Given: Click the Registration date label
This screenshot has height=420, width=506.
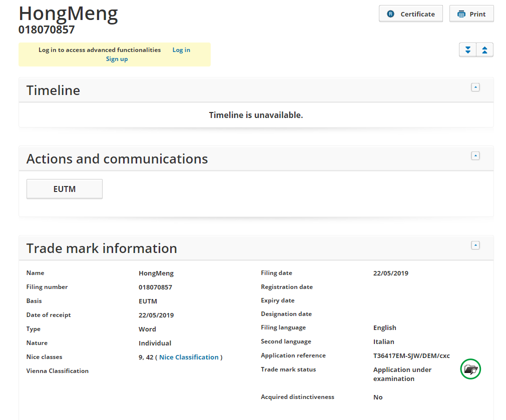Looking at the screenshot, I should click(x=287, y=287).
